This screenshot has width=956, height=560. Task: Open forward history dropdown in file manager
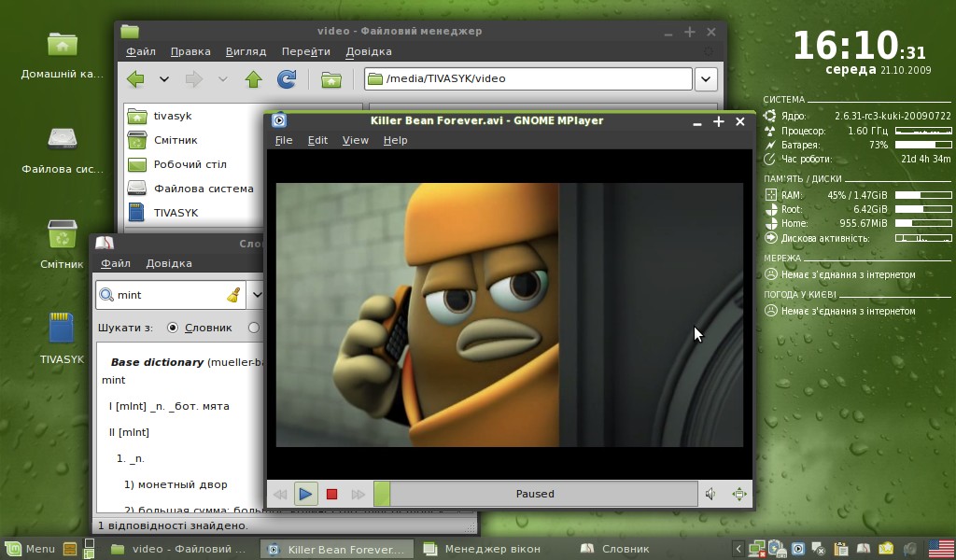click(222, 78)
